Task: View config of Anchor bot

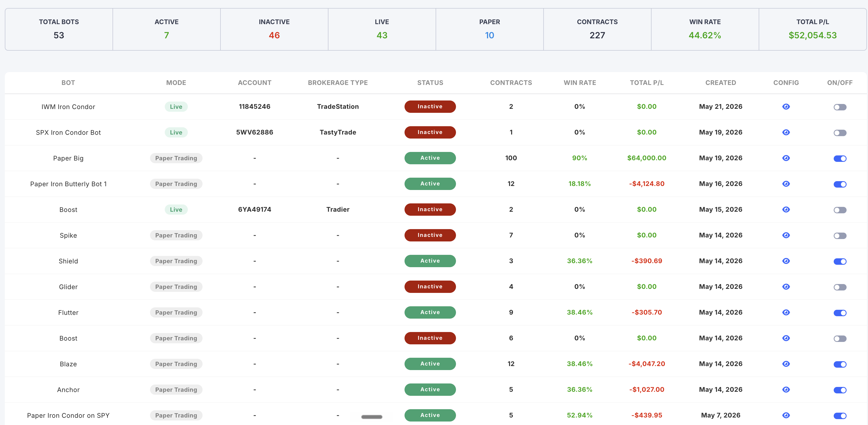Action: point(786,390)
